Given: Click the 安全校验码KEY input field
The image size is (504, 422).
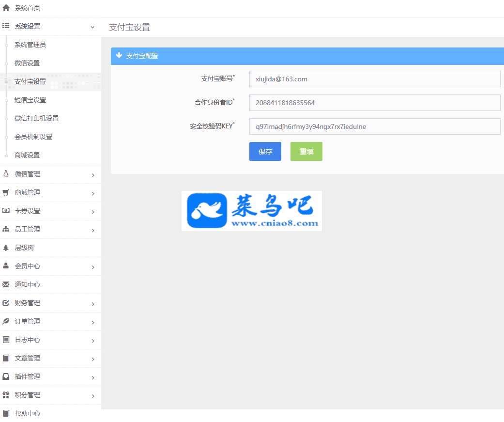Looking at the screenshot, I should [374, 126].
